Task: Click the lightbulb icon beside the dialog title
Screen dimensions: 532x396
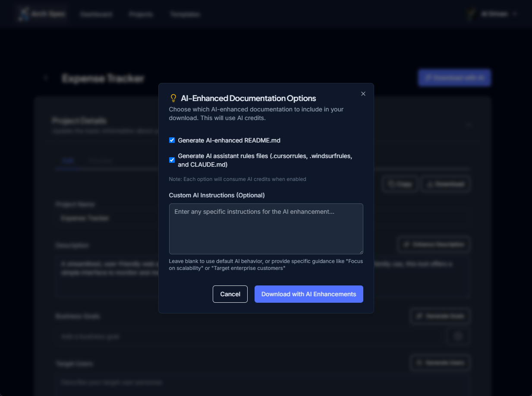Action: coord(173,98)
